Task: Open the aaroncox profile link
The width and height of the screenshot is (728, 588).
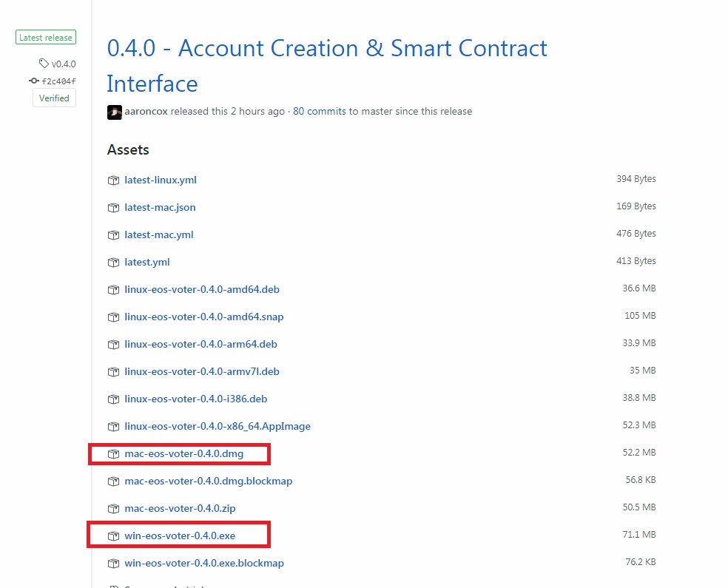Action: click(146, 112)
